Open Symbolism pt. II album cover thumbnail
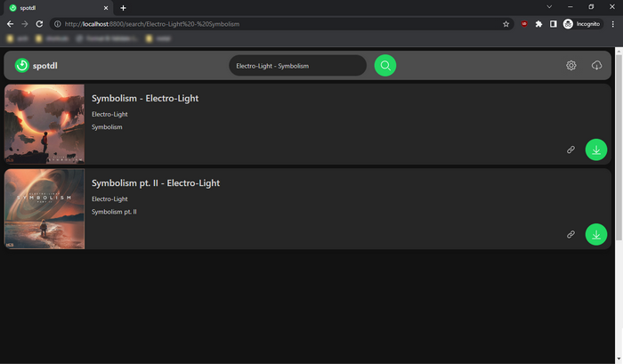Image resolution: width=623 pixels, height=364 pixels. 44,209
